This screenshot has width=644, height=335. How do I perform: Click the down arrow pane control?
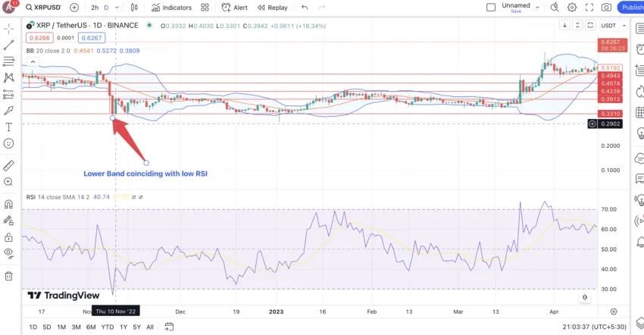point(564,26)
